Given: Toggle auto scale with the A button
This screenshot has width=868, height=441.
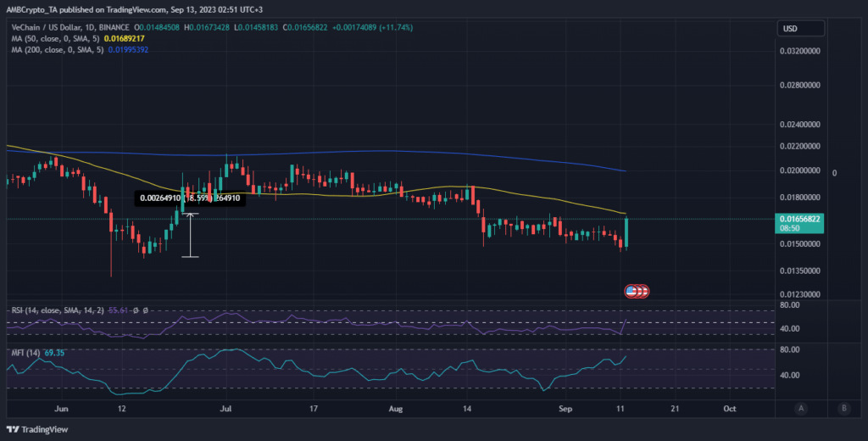Looking at the screenshot, I should [x=800, y=408].
